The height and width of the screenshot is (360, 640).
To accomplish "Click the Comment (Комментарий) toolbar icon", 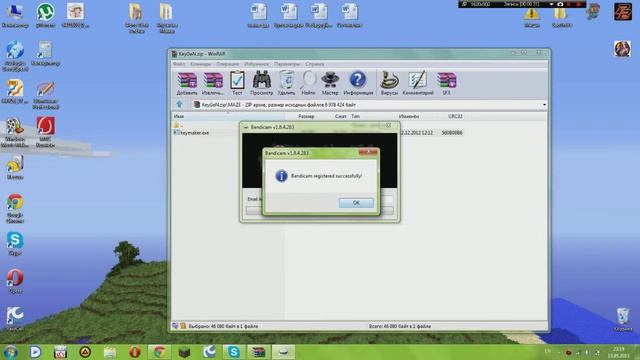I will click(x=418, y=83).
